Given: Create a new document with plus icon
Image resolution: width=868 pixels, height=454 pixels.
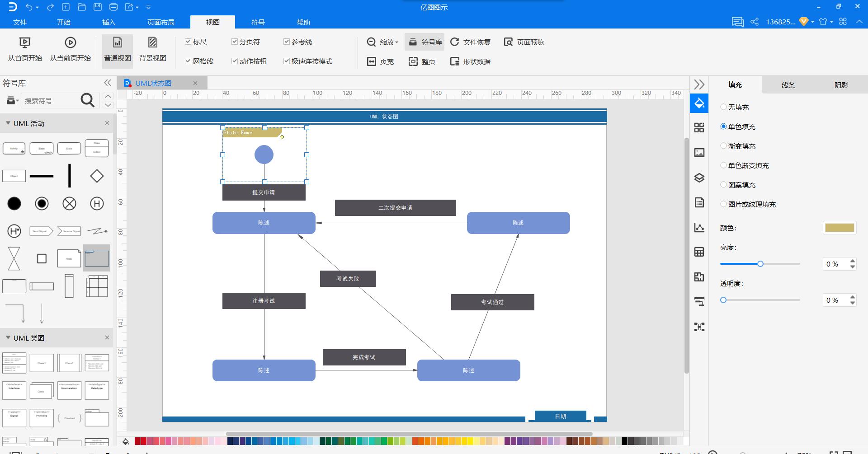Looking at the screenshot, I should pyautogui.click(x=66, y=7).
